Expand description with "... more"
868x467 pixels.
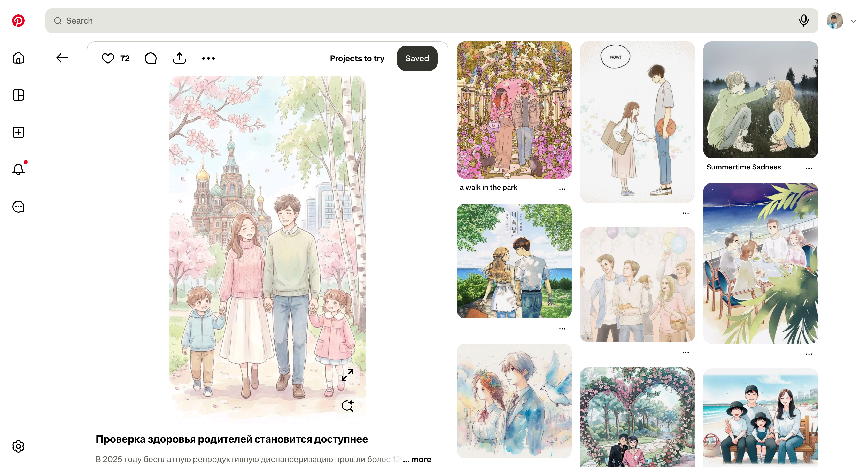click(x=417, y=459)
